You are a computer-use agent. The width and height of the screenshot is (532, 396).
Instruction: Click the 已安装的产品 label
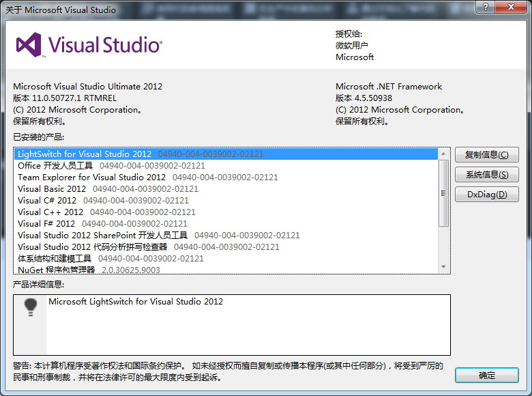(x=38, y=137)
